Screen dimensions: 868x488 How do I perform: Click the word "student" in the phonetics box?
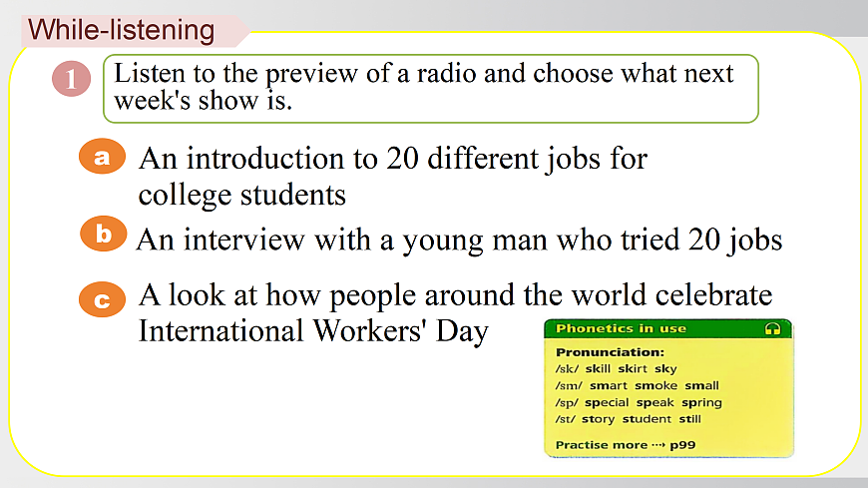(x=647, y=419)
